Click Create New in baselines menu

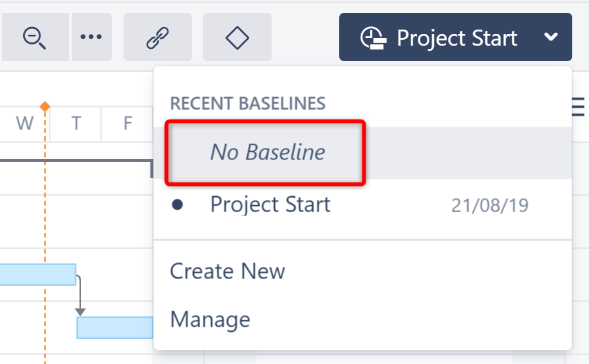pos(227,271)
